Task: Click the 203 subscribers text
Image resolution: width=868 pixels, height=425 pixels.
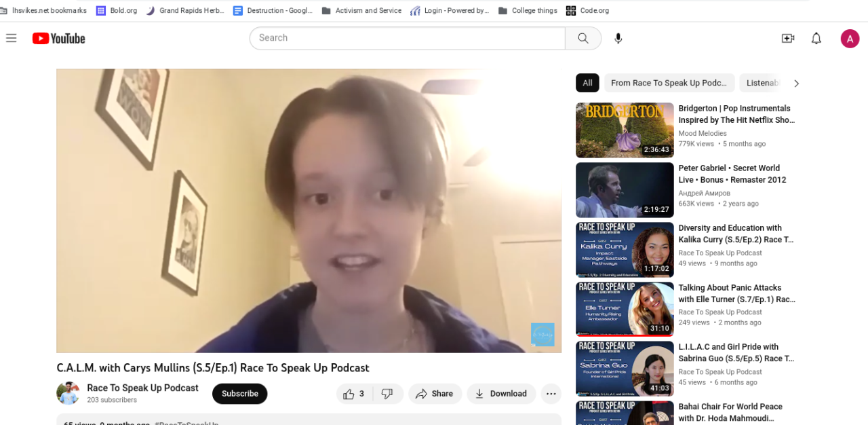Action: tap(112, 400)
